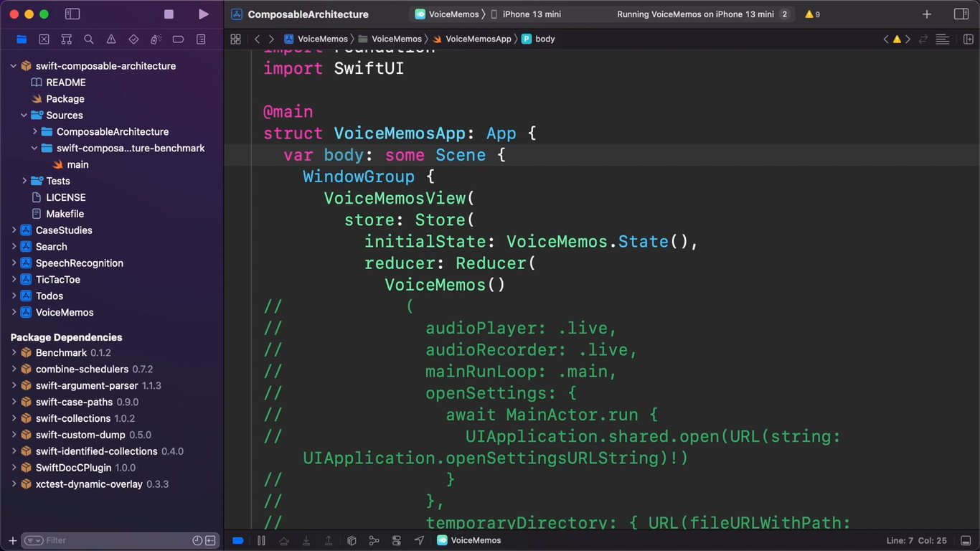Expand the swift-collections package dependency

pyautogui.click(x=14, y=418)
